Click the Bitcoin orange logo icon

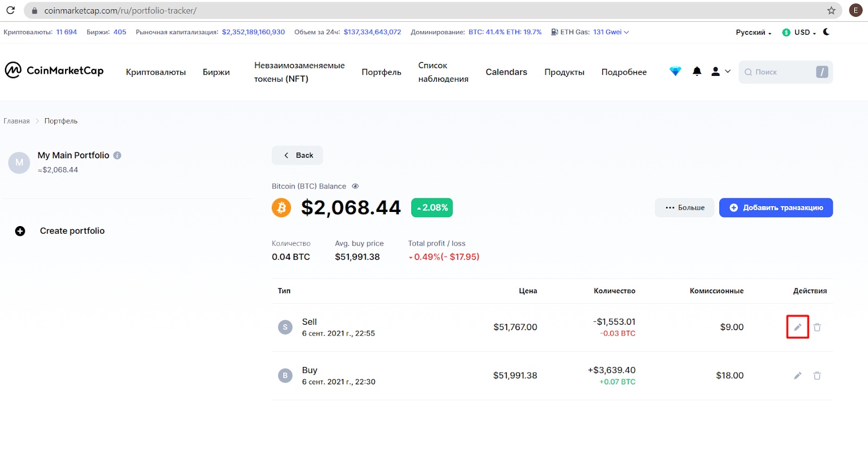[281, 208]
